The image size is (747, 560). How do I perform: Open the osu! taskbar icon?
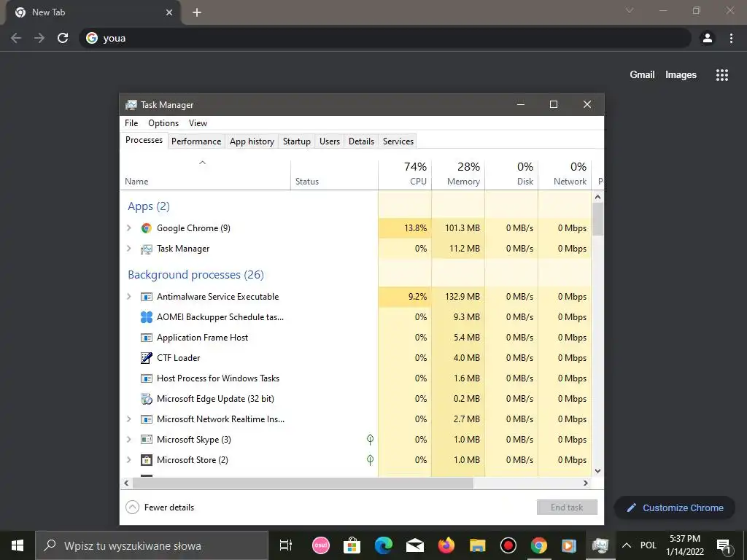click(321, 545)
